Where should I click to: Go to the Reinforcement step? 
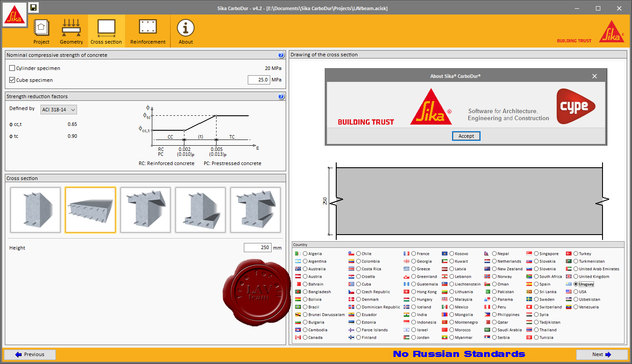pyautogui.click(x=148, y=31)
